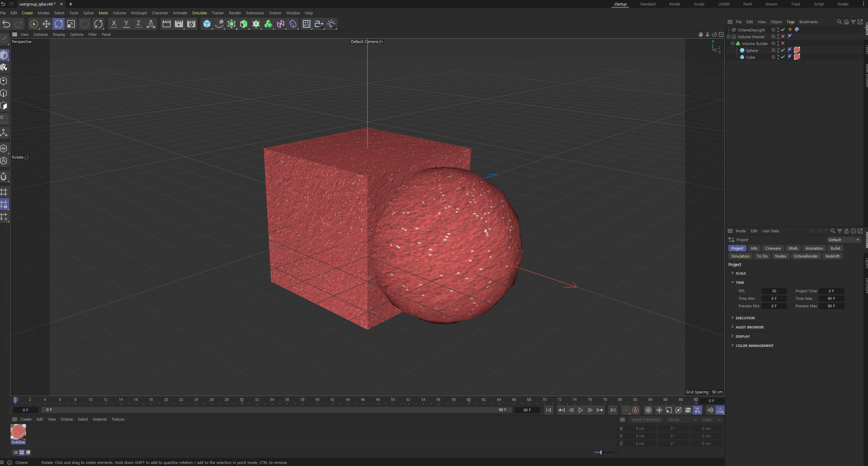Select the Scale tool in top toolbar
The height and width of the screenshot is (466, 868).
click(71, 24)
